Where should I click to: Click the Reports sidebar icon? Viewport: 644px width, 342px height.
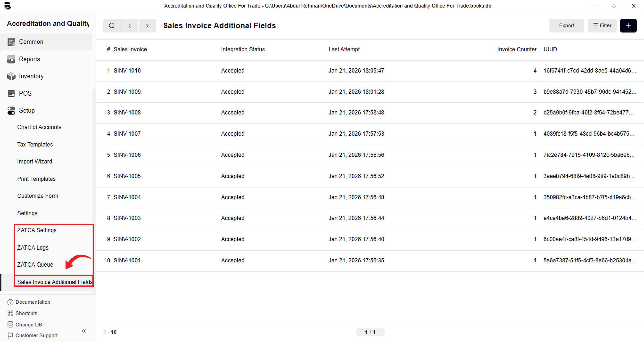tap(11, 59)
